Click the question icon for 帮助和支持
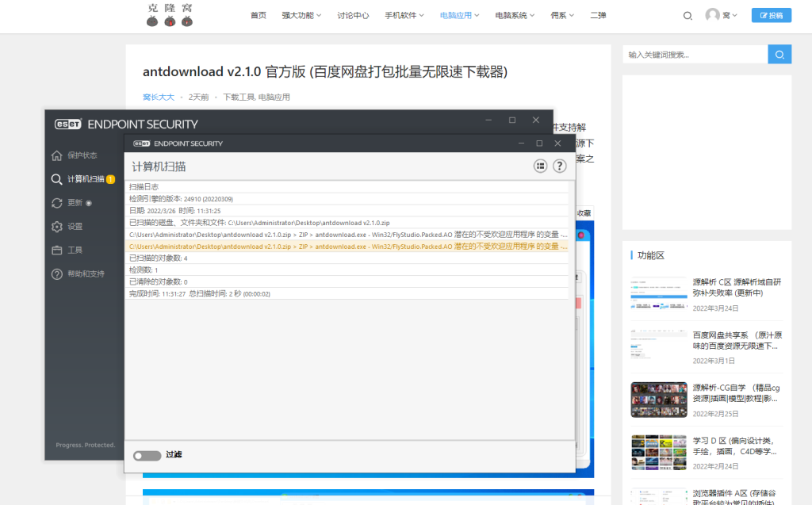Image resolution: width=812 pixels, height=505 pixels. (57, 274)
